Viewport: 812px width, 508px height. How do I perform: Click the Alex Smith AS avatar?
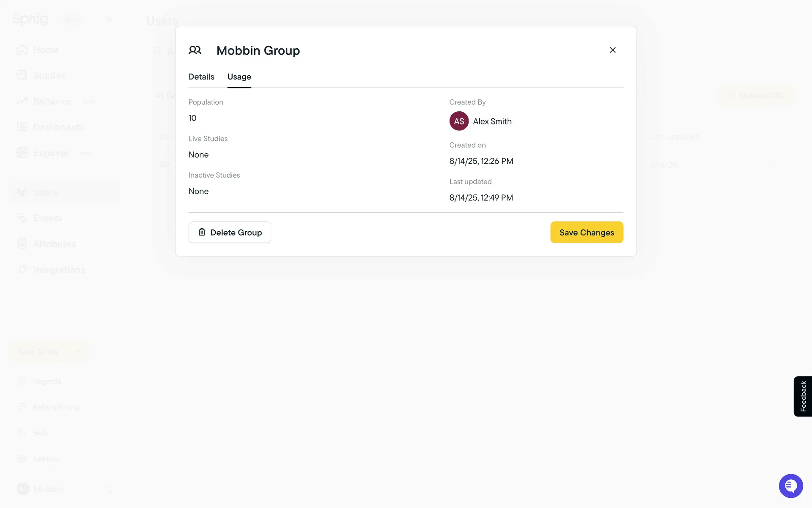click(459, 121)
